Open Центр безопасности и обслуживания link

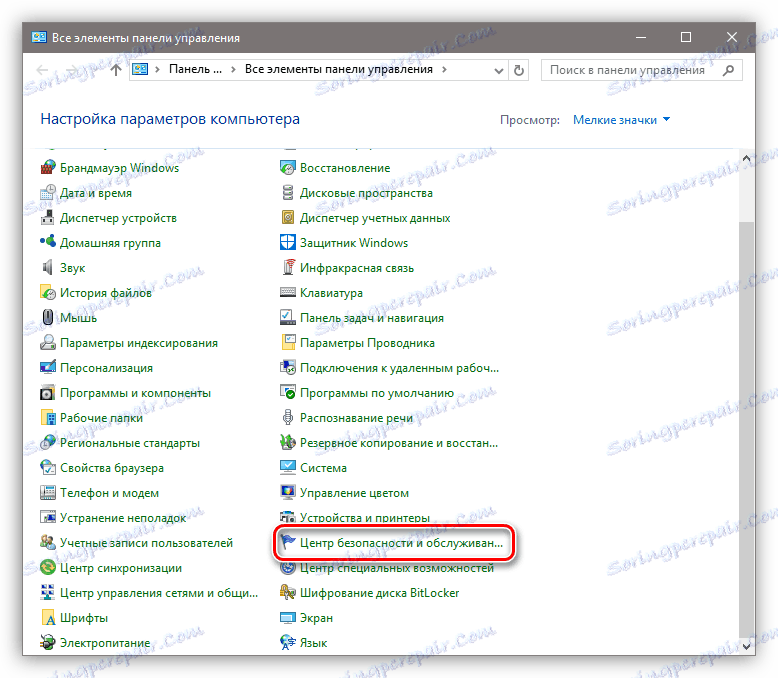click(x=401, y=543)
